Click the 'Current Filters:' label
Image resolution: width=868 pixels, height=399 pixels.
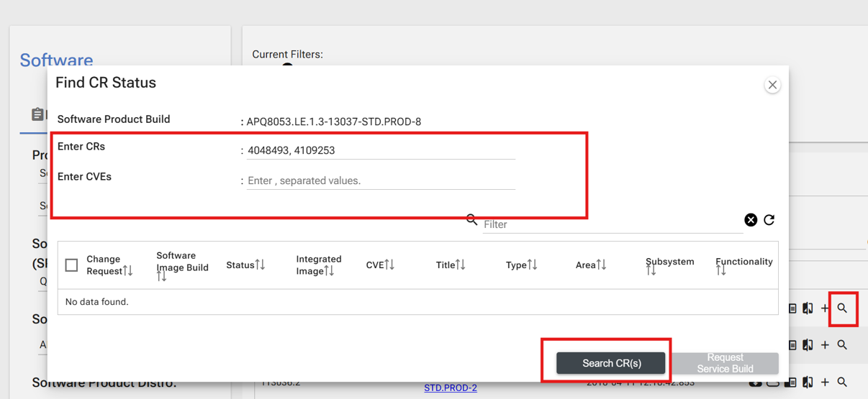tap(287, 55)
